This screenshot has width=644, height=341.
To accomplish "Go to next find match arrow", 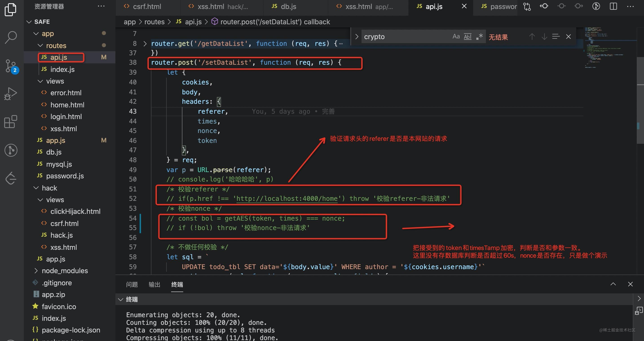I will 544,37.
